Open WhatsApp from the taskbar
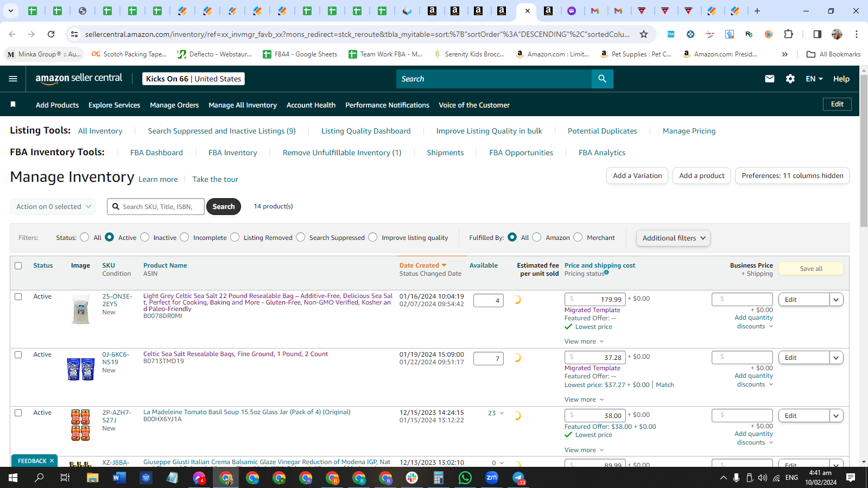Image resolution: width=868 pixels, height=488 pixels. [465, 478]
